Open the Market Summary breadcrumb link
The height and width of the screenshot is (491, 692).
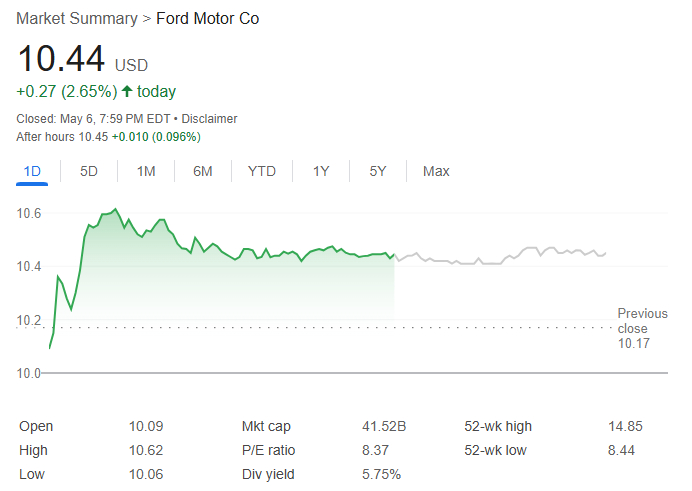click(x=77, y=19)
